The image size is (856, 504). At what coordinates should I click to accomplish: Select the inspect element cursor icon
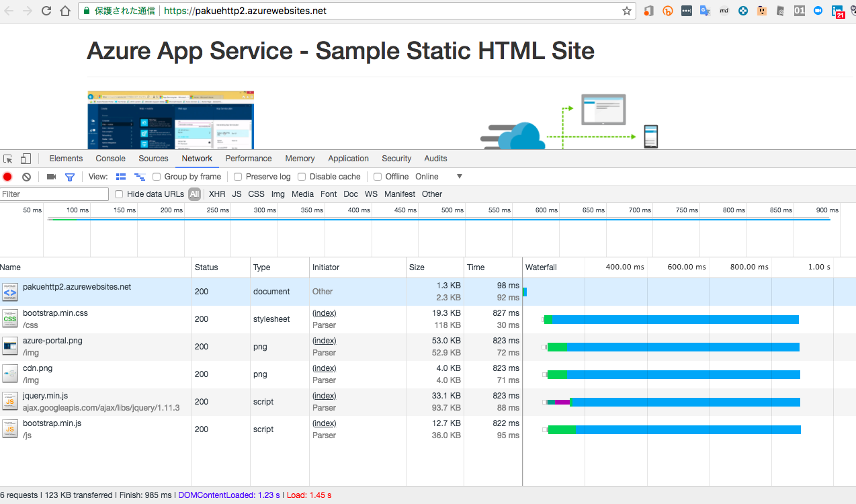click(8, 159)
